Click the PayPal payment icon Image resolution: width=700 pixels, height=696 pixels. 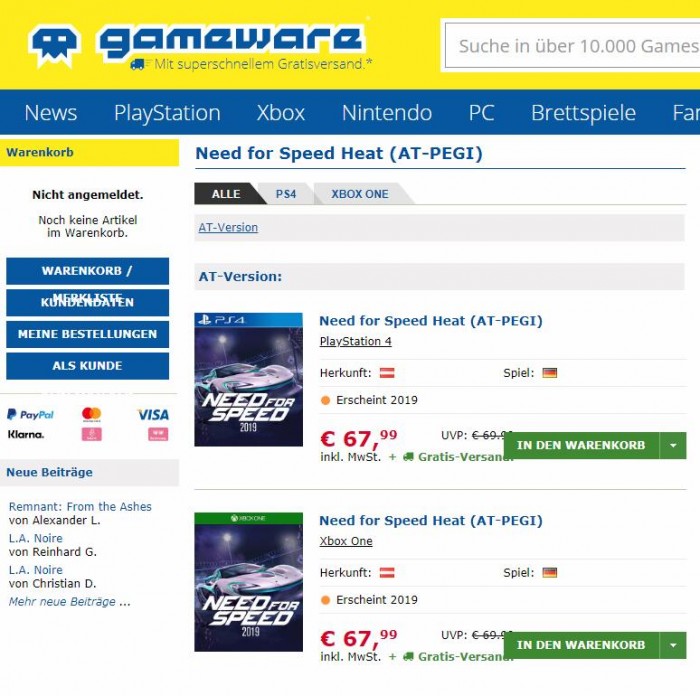pyautogui.click(x=30, y=415)
